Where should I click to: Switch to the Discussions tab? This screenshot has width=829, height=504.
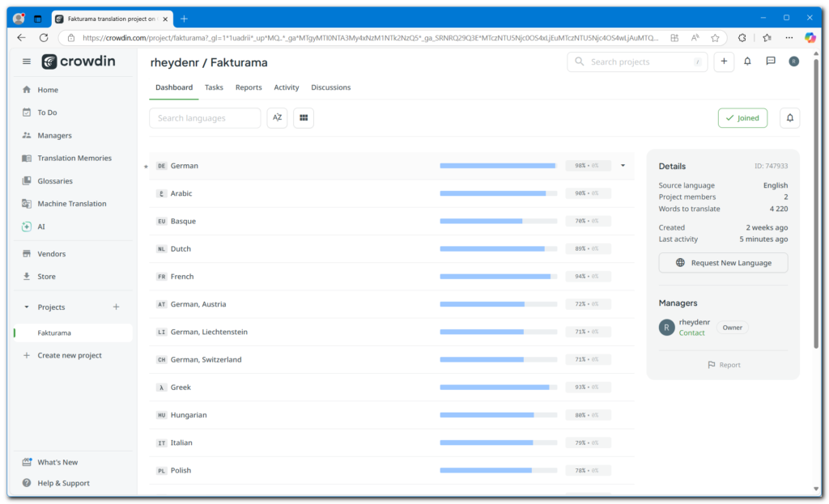[x=331, y=87]
